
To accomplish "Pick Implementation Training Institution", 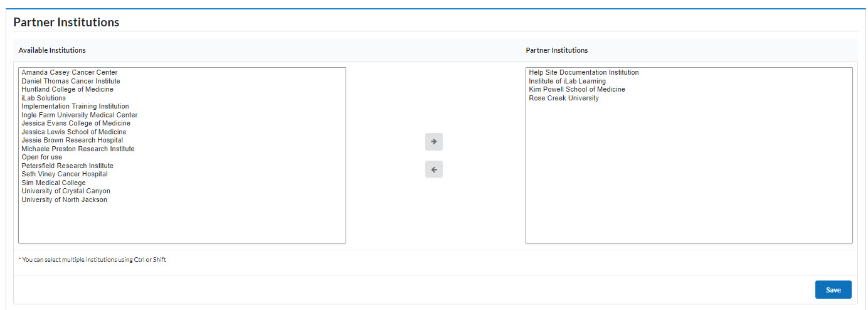I will point(75,107).
